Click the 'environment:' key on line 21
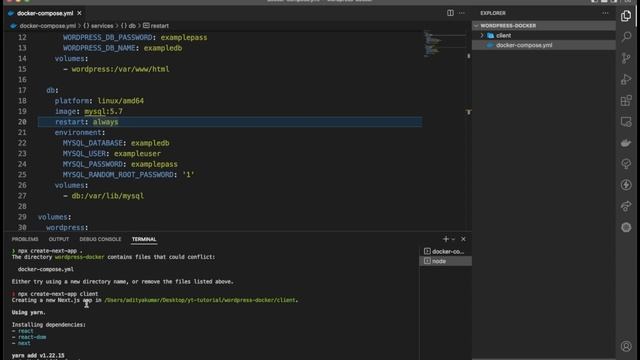Viewport: 640px width, 360px height. pyautogui.click(x=80, y=133)
